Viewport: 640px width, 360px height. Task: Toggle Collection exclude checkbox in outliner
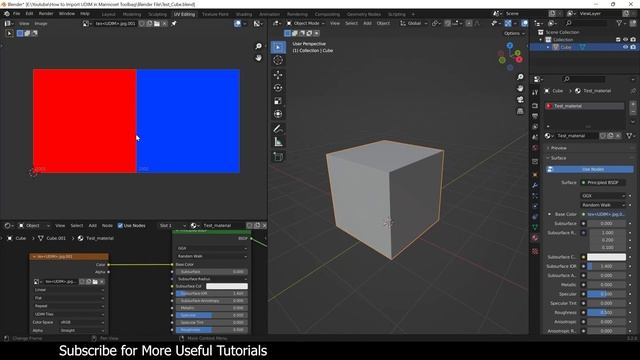(x=618, y=40)
